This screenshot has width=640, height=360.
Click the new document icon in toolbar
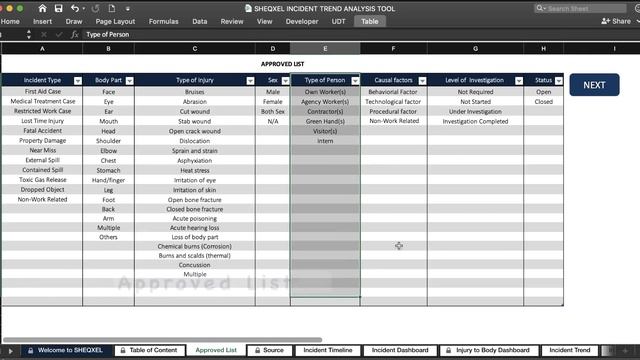(112, 8)
